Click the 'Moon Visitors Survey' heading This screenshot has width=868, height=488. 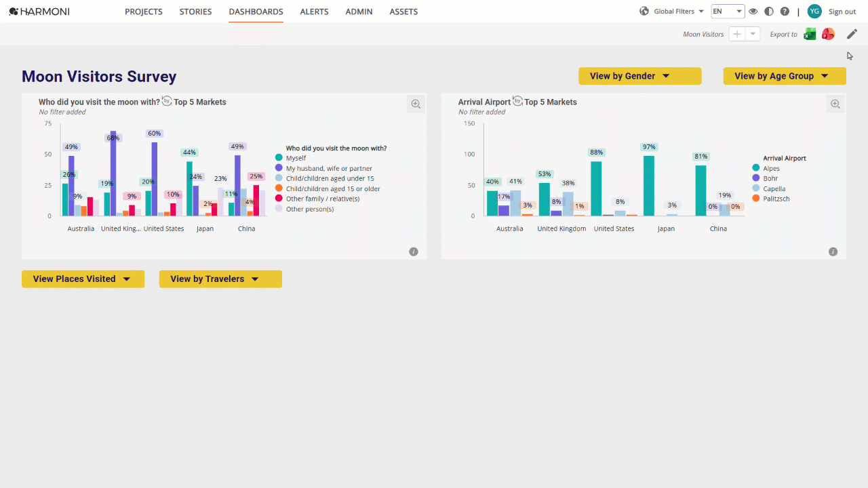pos(99,77)
